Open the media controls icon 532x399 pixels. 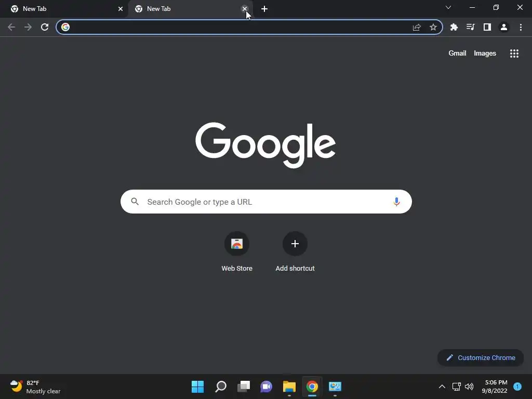tap(470, 27)
